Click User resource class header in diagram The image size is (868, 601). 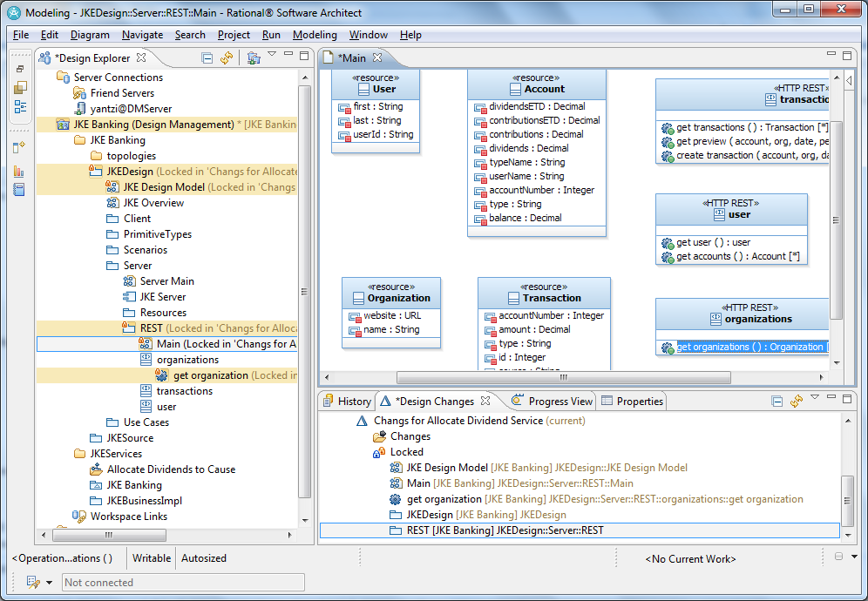[x=376, y=84]
